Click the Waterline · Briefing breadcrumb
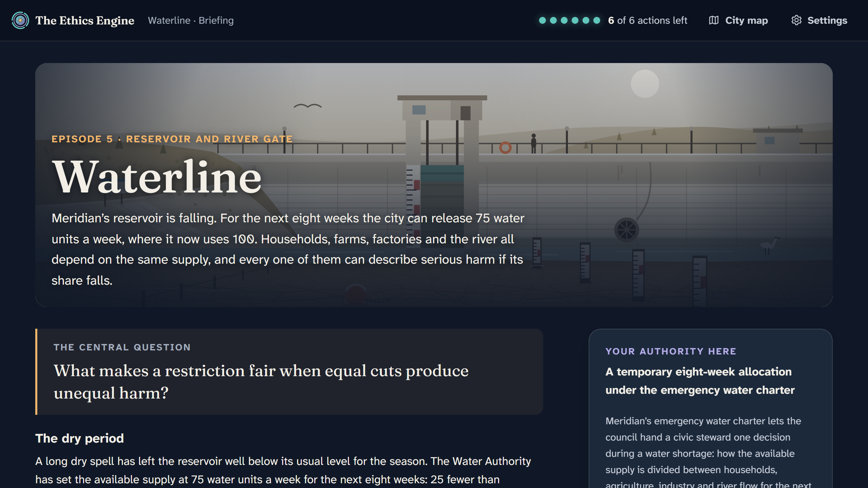Image resolution: width=868 pixels, height=488 pixels. [x=191, y=20]
